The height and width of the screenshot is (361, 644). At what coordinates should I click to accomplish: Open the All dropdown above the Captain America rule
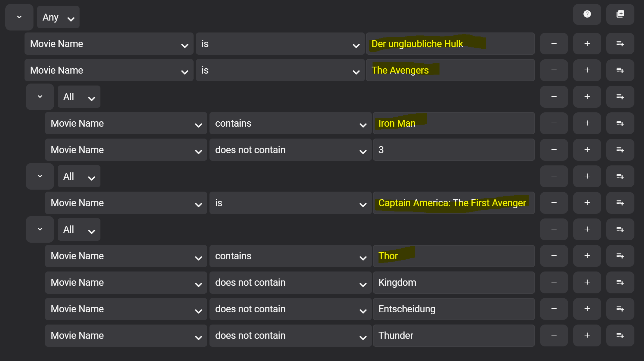point(79,176)
